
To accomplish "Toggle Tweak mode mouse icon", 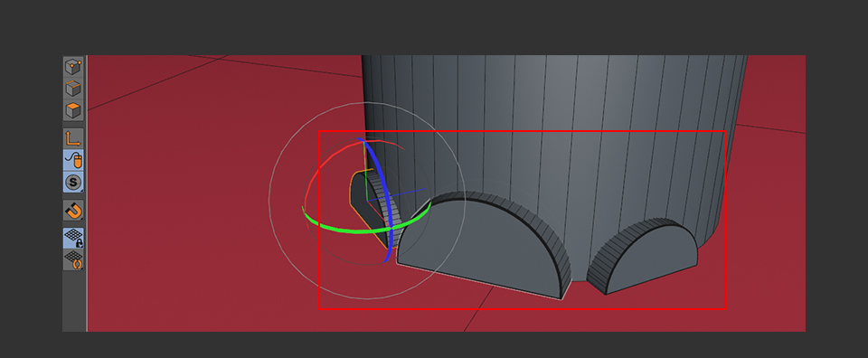I will (73, 160).
